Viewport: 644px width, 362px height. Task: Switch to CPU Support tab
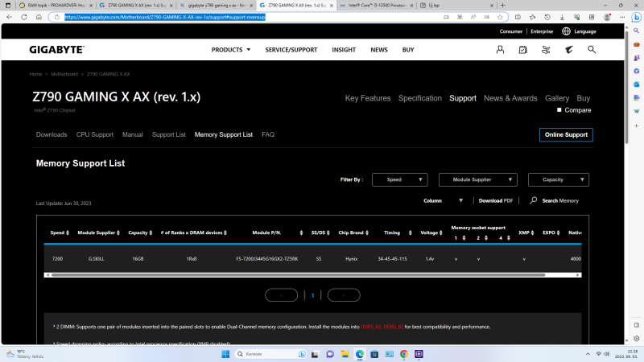point(94,134)
